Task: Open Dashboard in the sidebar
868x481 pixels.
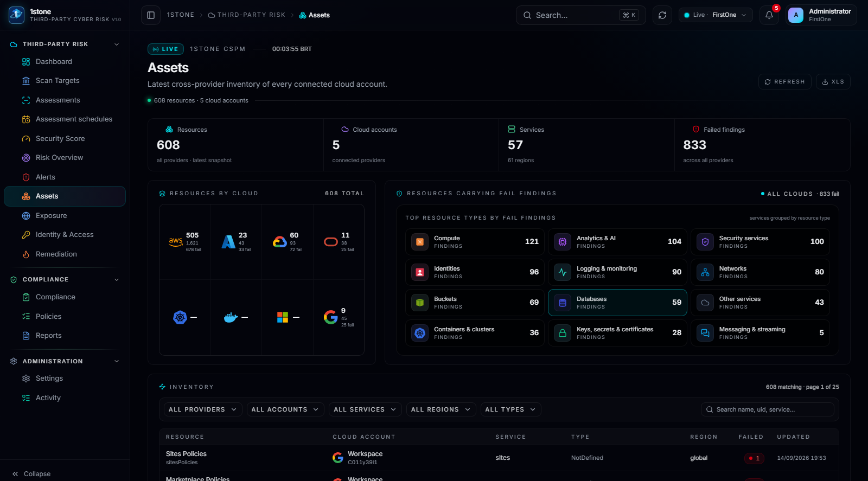Action: click(x=65, y=62)
